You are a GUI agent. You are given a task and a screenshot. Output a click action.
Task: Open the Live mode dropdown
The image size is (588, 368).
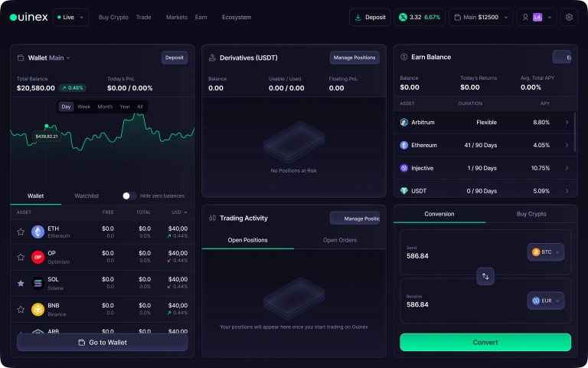71,18
